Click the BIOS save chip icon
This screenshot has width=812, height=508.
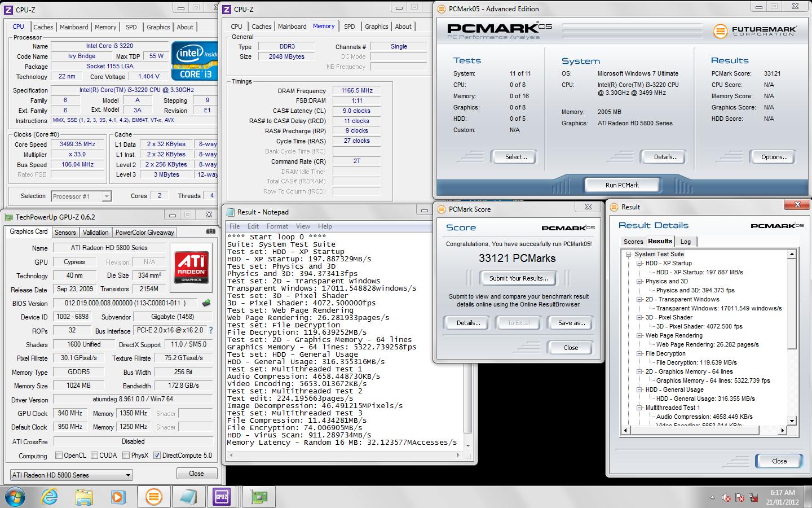(x=207, y=303)
